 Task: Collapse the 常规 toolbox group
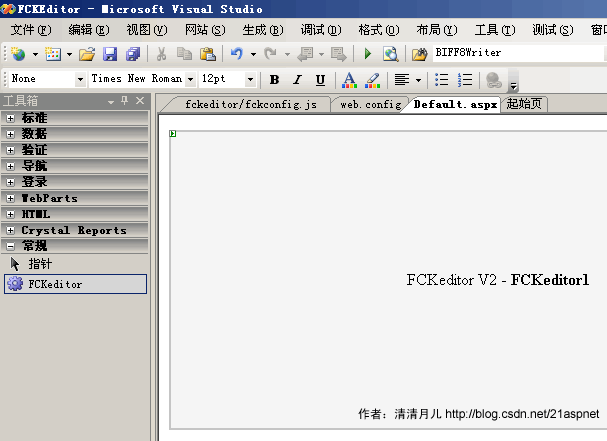pyautogui.click(x=10, y=246)
